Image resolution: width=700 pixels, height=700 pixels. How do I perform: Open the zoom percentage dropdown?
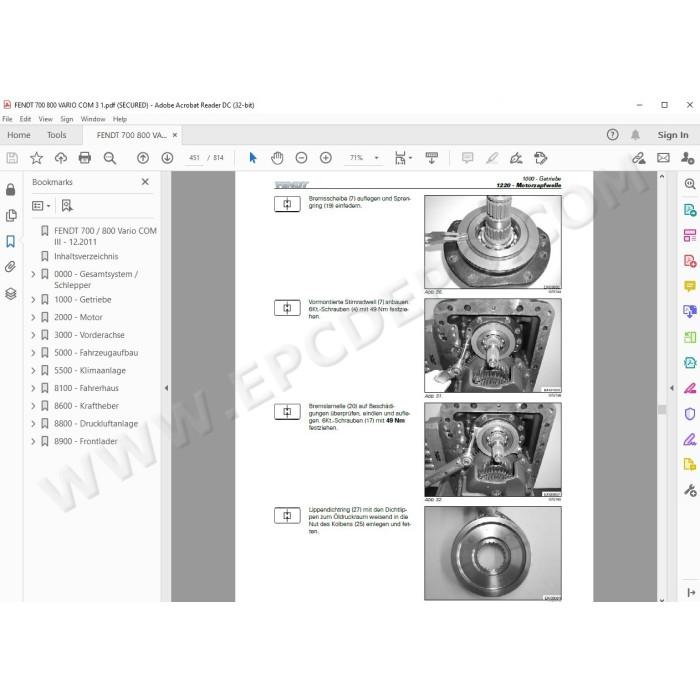(x=376, y=158)
